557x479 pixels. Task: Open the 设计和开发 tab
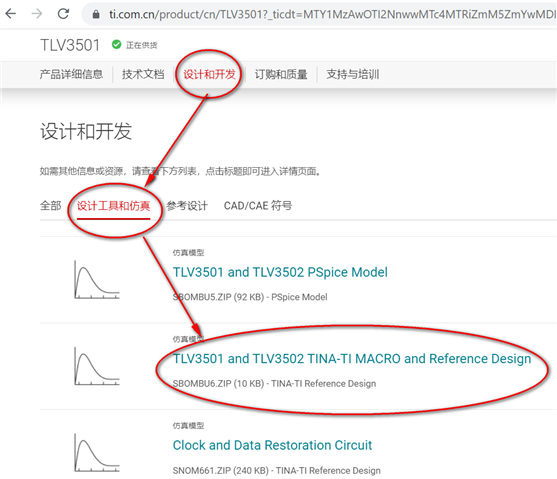point(209,74)
